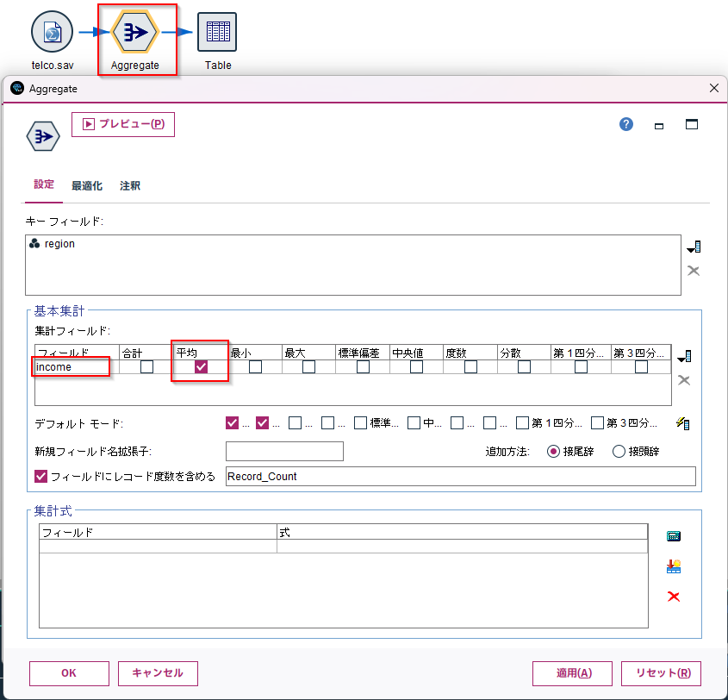Toggle default mode 第1四分位 checkbox
This screenshot has width=728, height=700.
[x=522, y=422]
